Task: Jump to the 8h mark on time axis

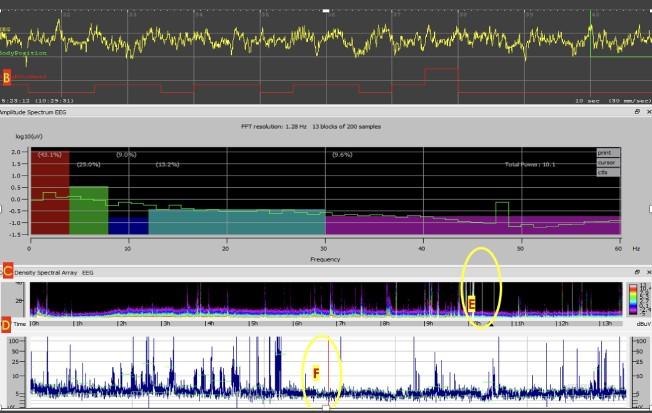Action: click(x=385, y=324)
